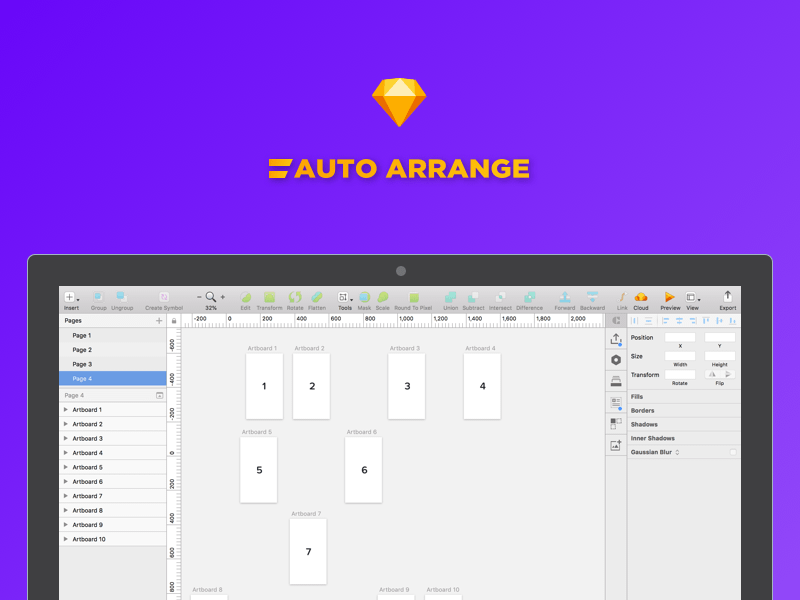Image resolution: width=800 pixels, height=600 pixels.
Task: Expand Artboard 5 in the layer list
Action: (66, 467)
